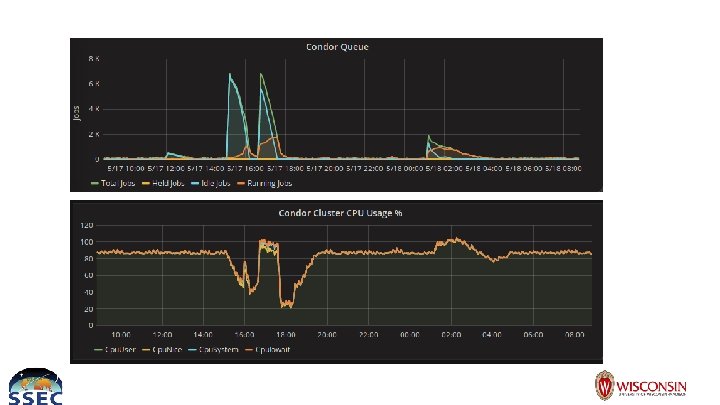The image size is (720, 405).
Task: Click the first idle jobs spike peak
Action: click(230, 74)
